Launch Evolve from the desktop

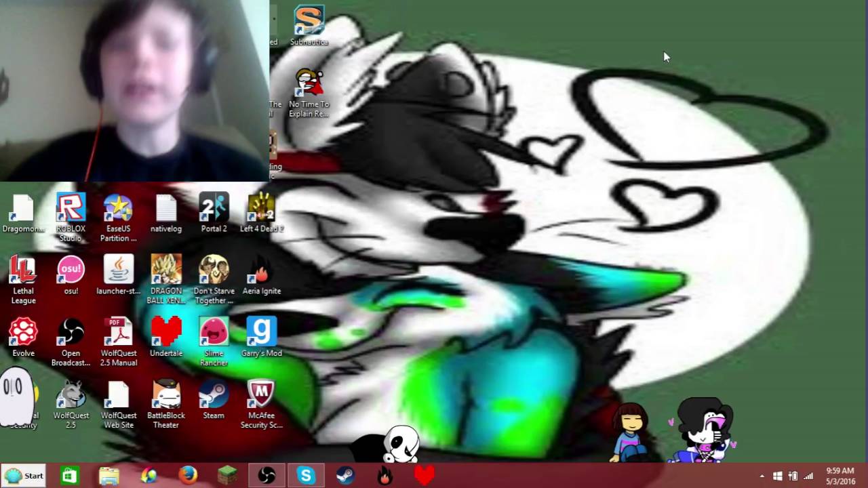point(23,338)
